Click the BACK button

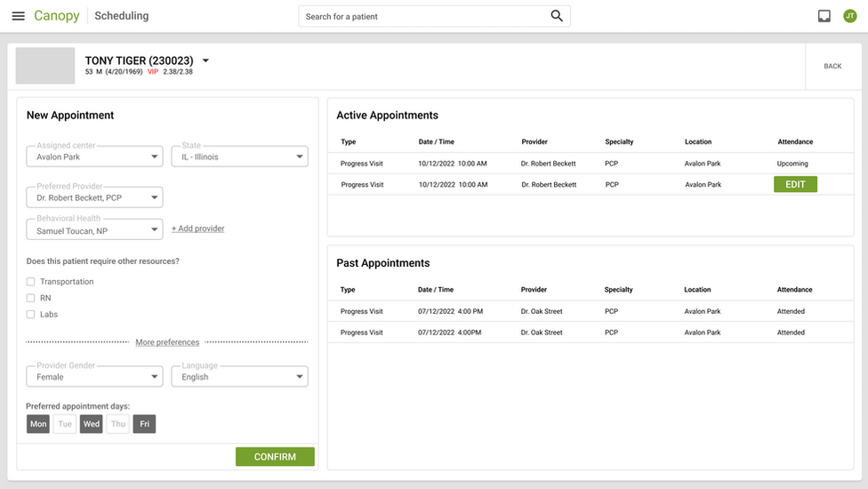pyautogui.click(x=832, y=67)
